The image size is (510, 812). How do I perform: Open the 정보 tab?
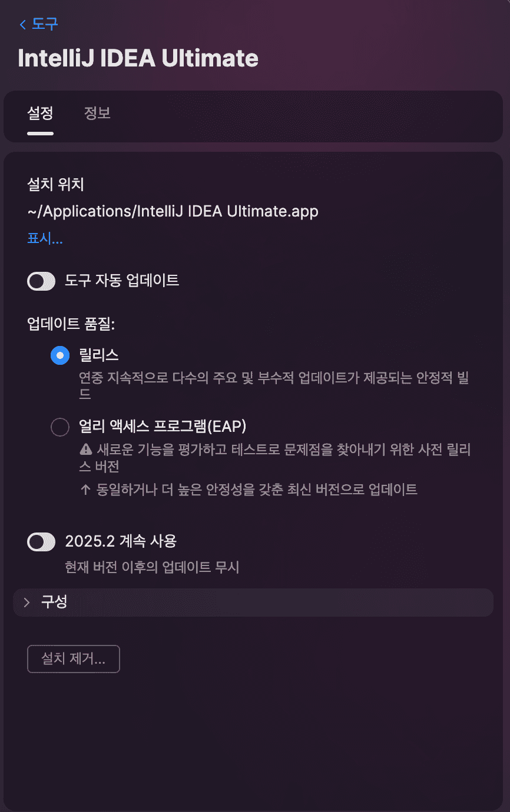click(x=97, y=113)
